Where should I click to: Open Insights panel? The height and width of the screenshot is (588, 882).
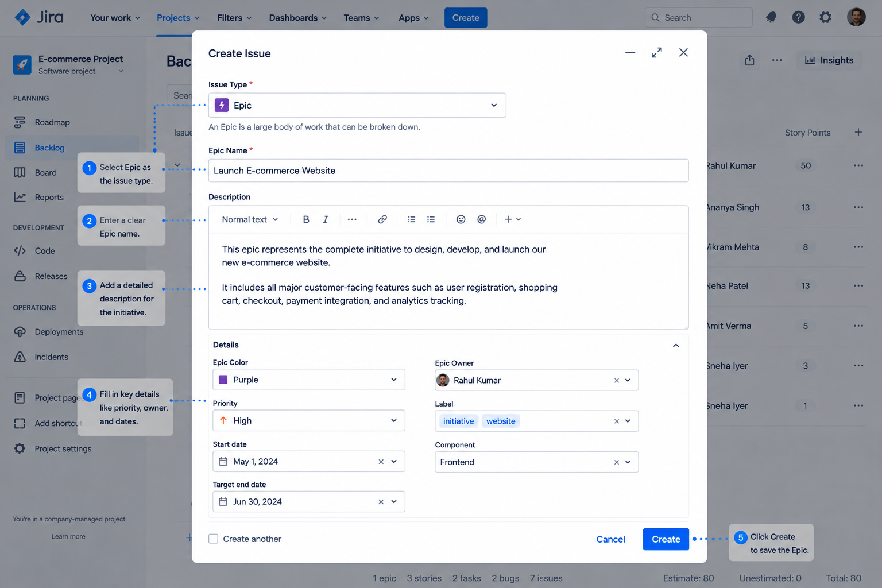[829, 60]
